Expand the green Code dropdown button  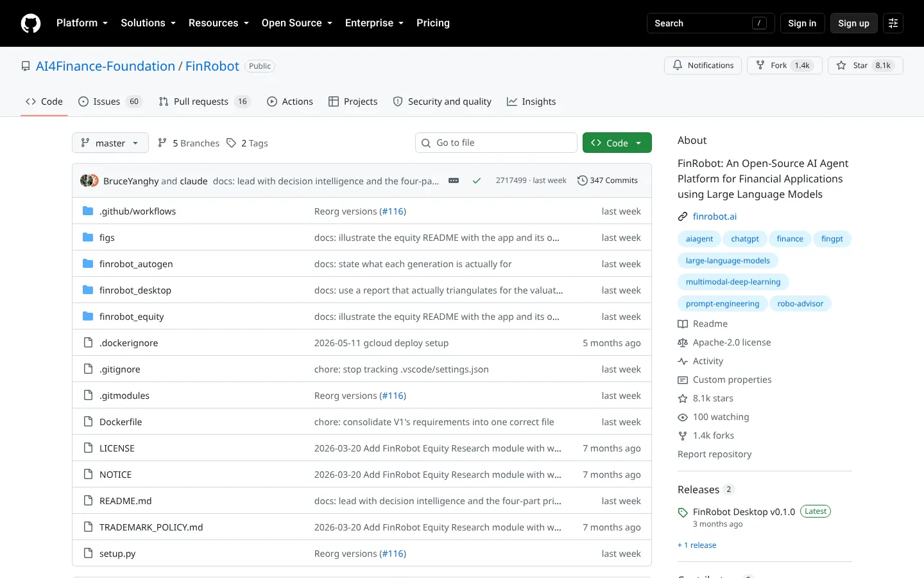[x=617, y=143]
